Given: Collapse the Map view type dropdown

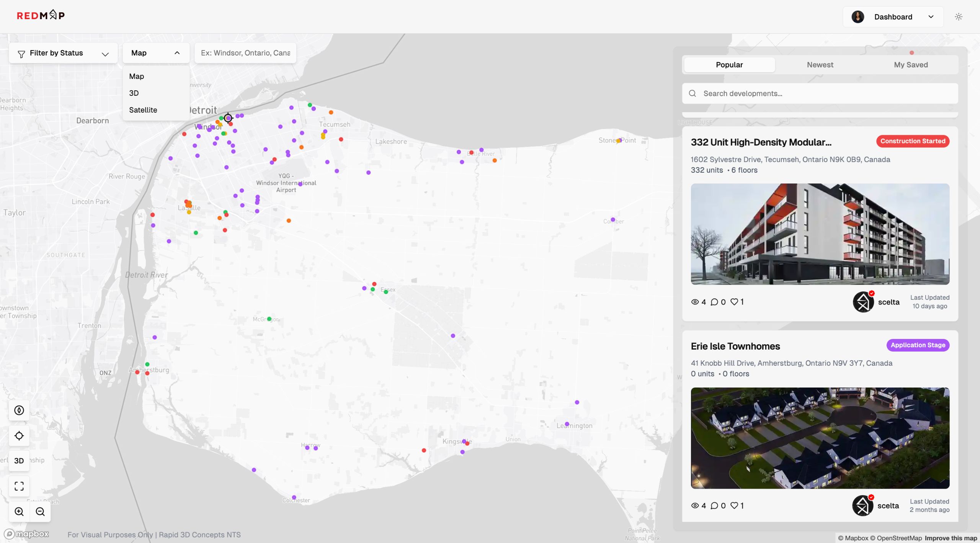Looking at the screenshot, I should [156, 53].
